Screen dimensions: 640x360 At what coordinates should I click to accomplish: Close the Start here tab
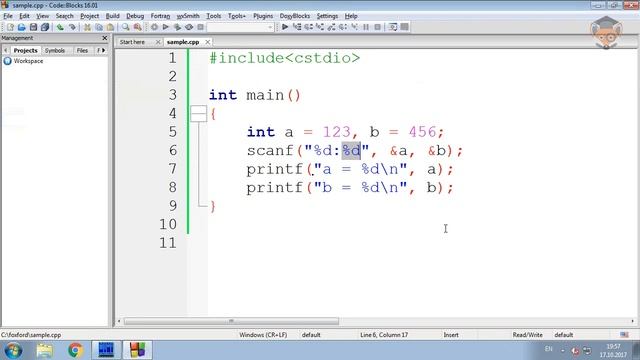[x=158, y=42]
